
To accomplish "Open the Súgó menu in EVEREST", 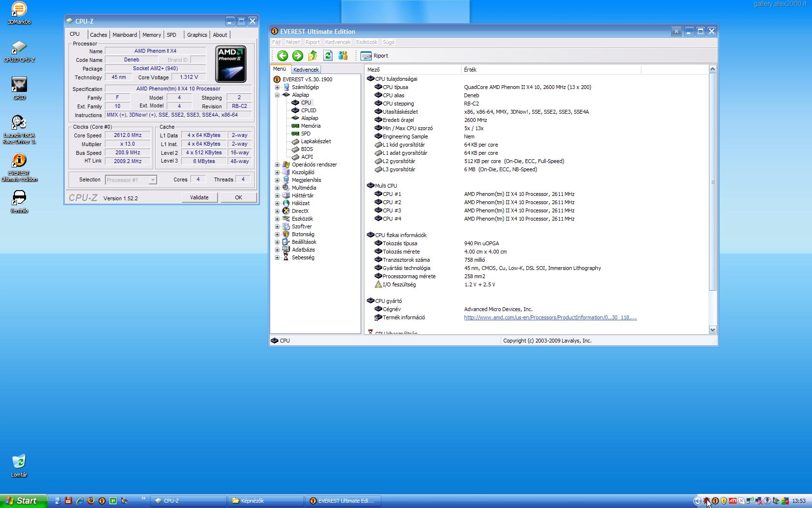I will (389, 42).
